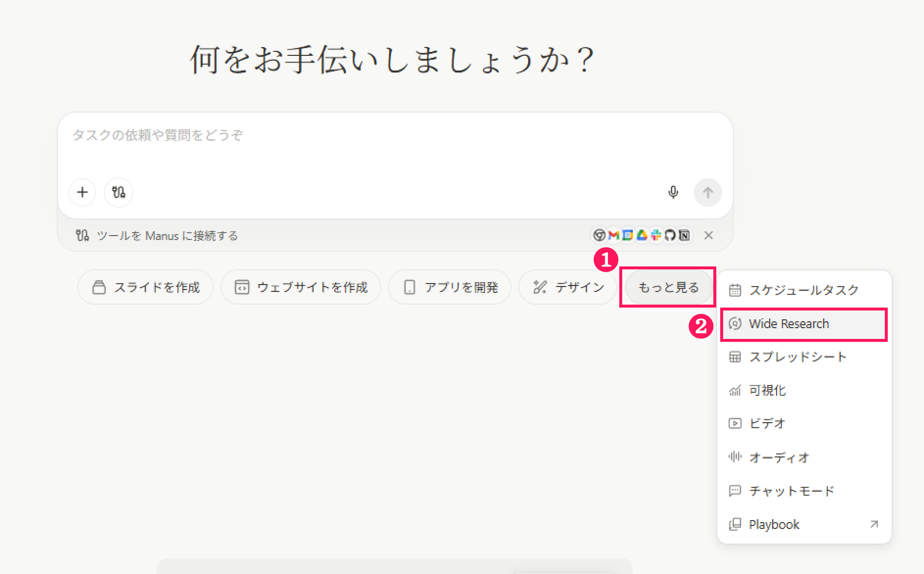Click the ウェブサイトを作成 button
Screen dimensions: 924x574
(301, 287)
